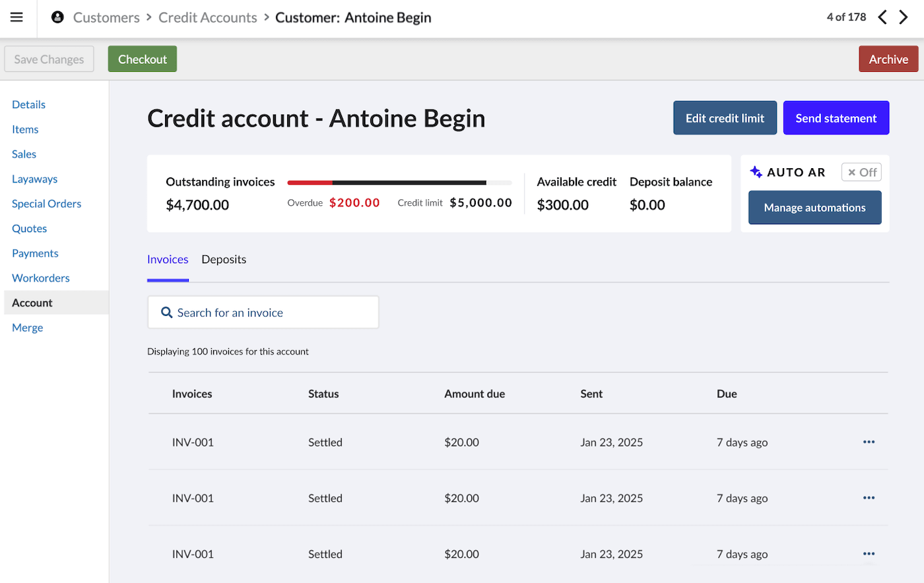The image size is (924, 583).
Task: Go to the next customer with the right arrow
Action: coord(904,17)
